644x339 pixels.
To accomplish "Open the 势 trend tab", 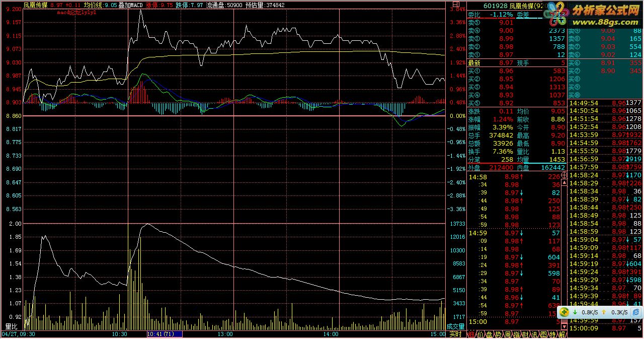I will pyautogui.click(x=498, y=334).
